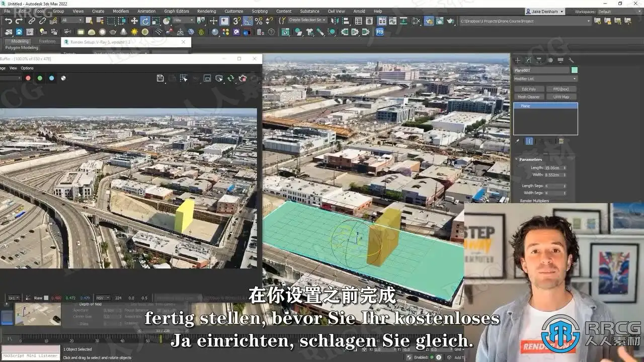Click the Length value field

553,168
